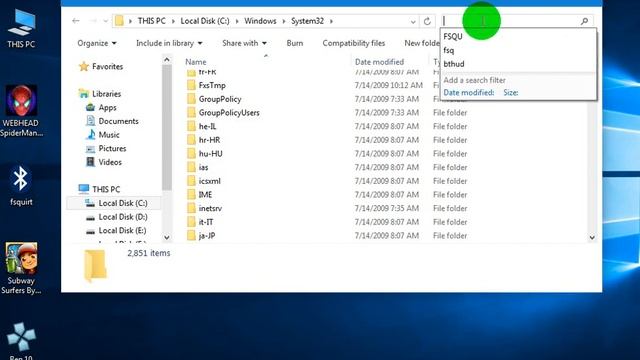Open the recent locations dropdown arrow
Viewport: 640px width, 360px height.
pyautogui.click(x=106, y=21)
